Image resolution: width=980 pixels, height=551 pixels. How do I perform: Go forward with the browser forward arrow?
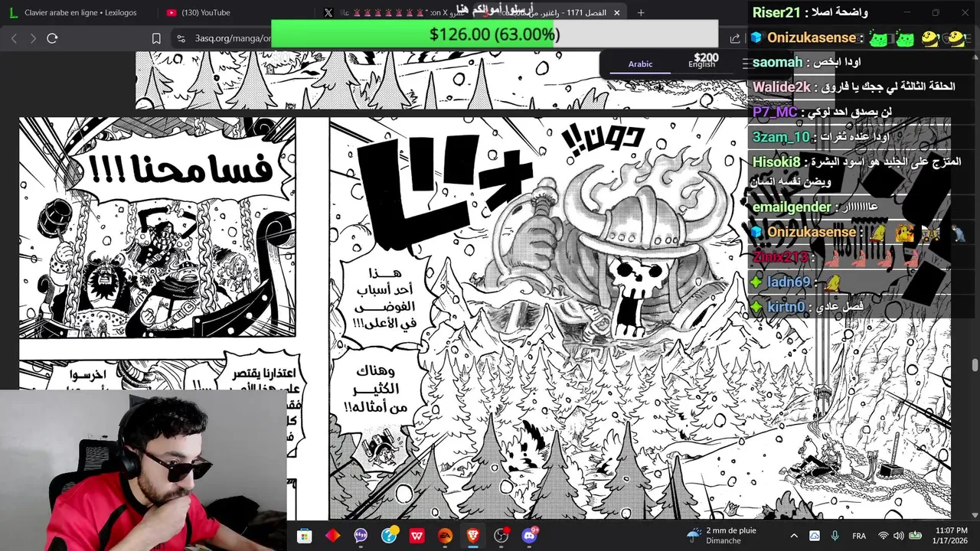tap(33, 38)
